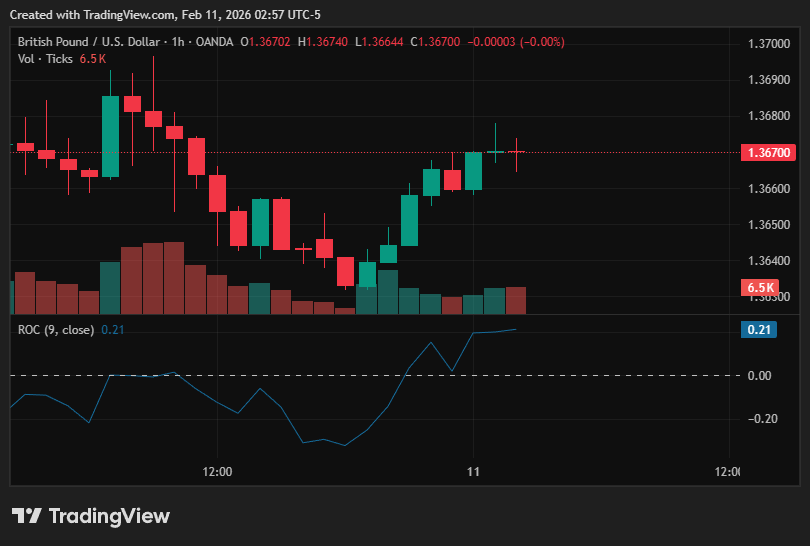Click the 1.36400 price scale label
Image resolution: width=810 pixels, height=546 pixels.
click(769, 261)
